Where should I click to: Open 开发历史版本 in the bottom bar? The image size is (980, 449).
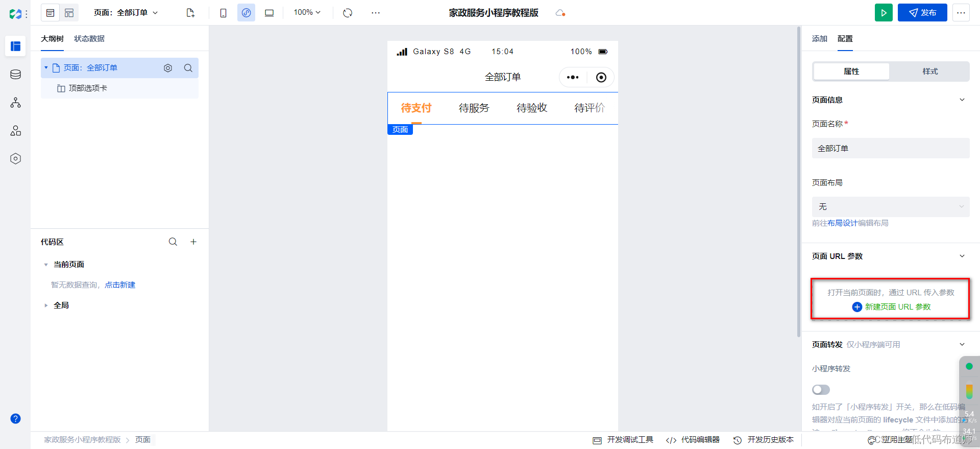(x=764, y=440)
